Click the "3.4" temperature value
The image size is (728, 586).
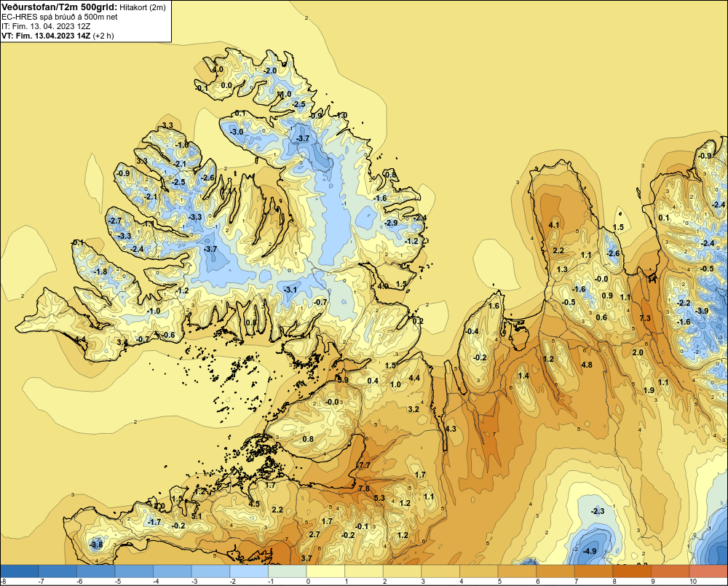click(x=121, y=343)
